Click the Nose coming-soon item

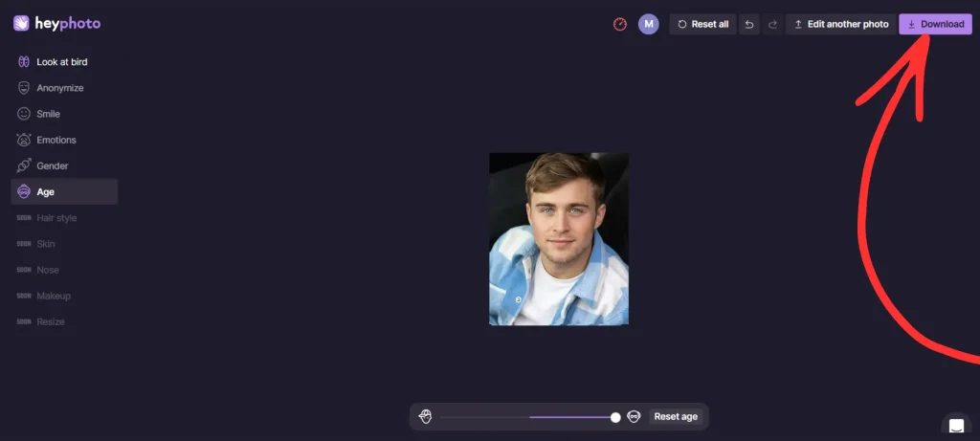click(37, 270)
